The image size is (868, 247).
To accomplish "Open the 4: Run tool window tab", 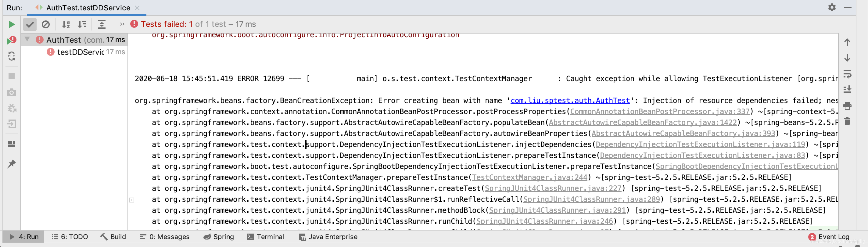I will (23, 237).
